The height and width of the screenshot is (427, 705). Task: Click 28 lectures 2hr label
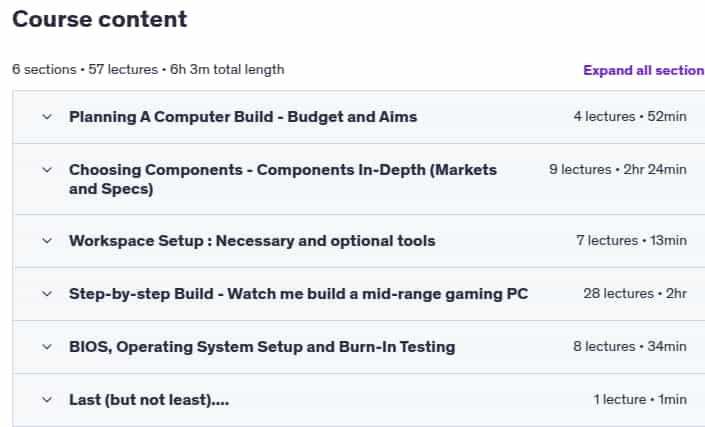point(635,294)
